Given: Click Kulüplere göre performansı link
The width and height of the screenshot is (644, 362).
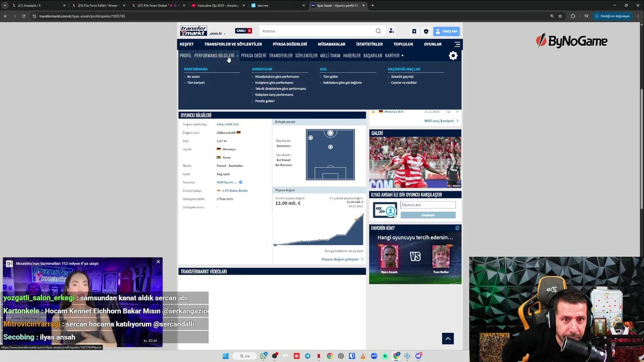Looking at the screenshot, I should click(274, 82).
